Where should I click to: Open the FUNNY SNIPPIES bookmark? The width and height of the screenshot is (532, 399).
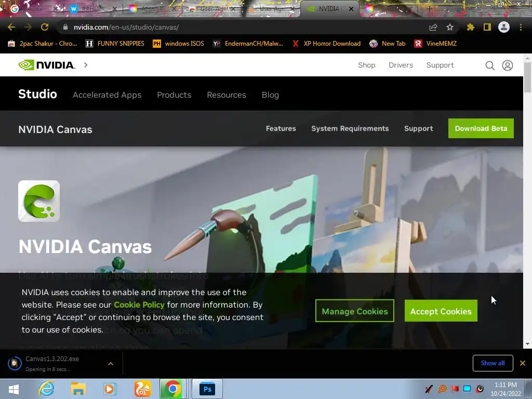(115, 44)
